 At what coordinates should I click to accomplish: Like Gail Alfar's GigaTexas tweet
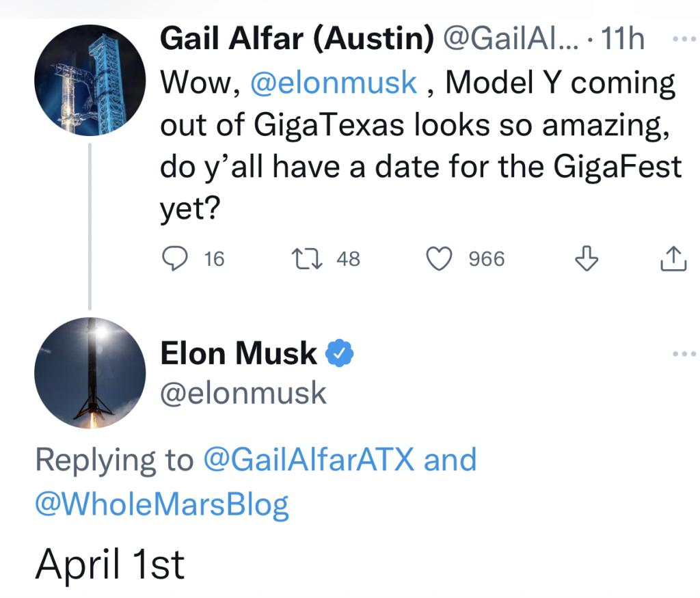coord(440,258)
